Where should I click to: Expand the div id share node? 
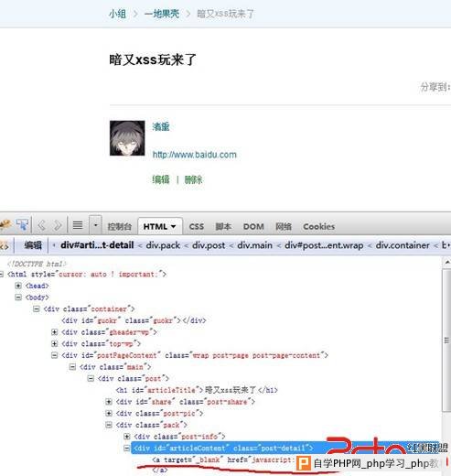pos(109,402)
